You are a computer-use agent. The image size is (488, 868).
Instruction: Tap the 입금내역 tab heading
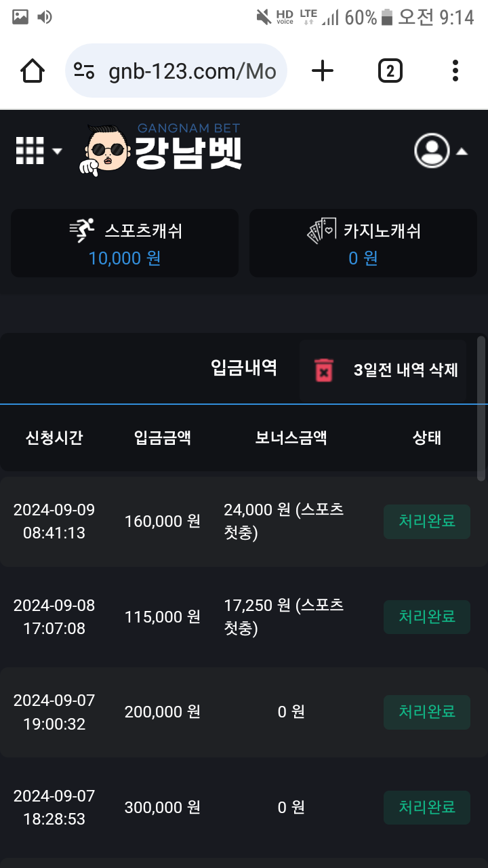click(x=244, y=368)
